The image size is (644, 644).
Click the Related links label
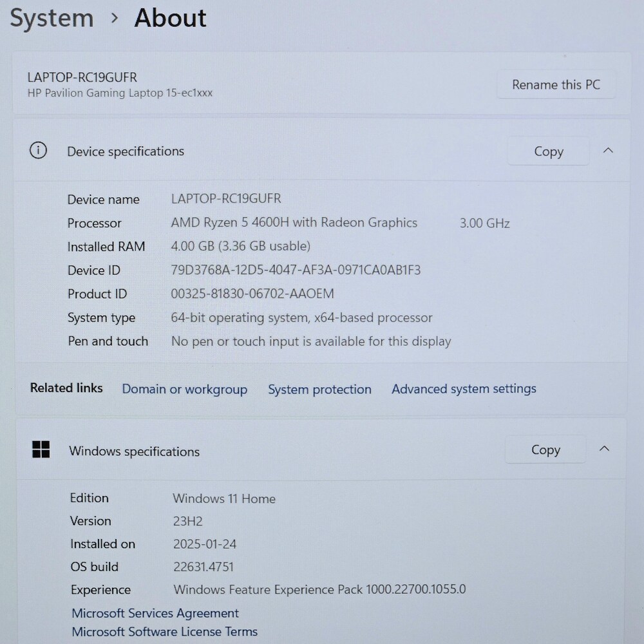[x=66, y=388]
